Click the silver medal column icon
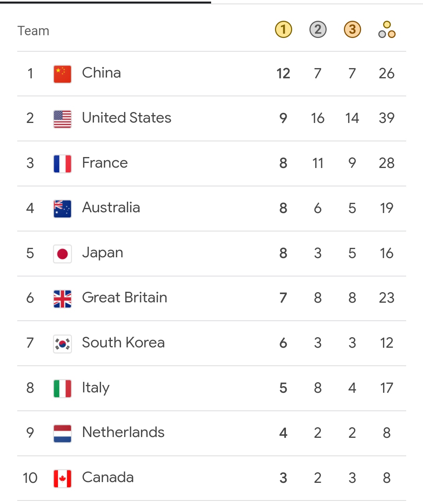The width and height of the screenshot is (423, 504). coord(318,29)
